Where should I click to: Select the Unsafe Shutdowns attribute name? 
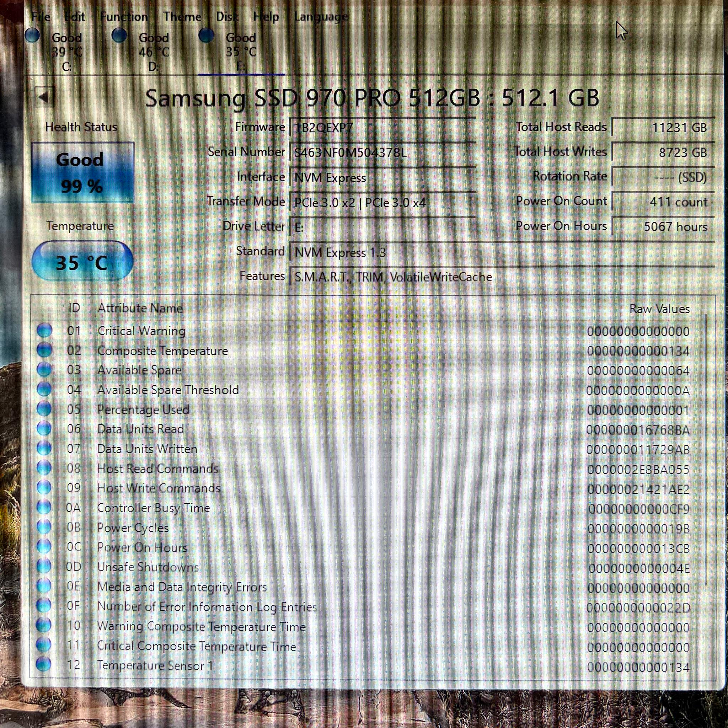click(148, 567)
